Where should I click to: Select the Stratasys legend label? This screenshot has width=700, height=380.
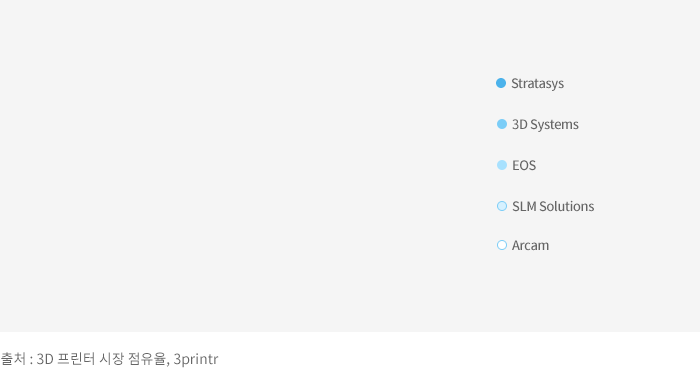pos(538,84)
